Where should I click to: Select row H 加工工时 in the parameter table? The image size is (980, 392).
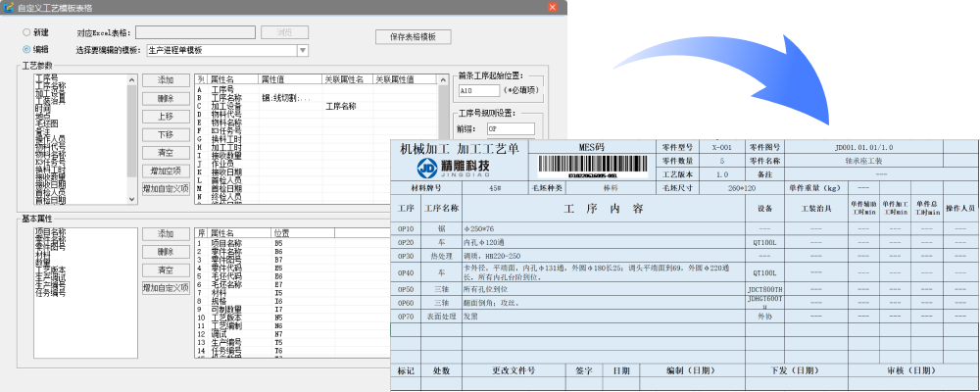coord(316,147)
